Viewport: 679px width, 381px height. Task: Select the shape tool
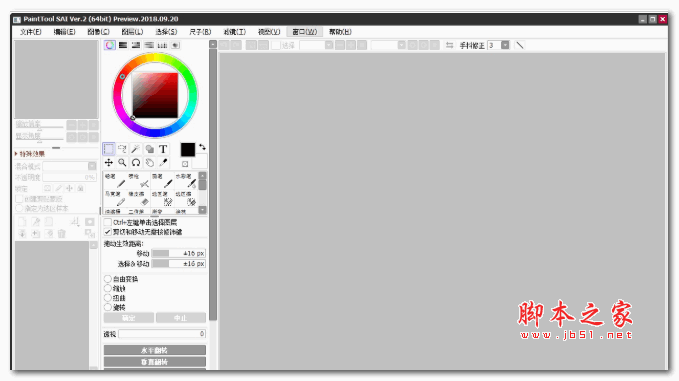149,149
